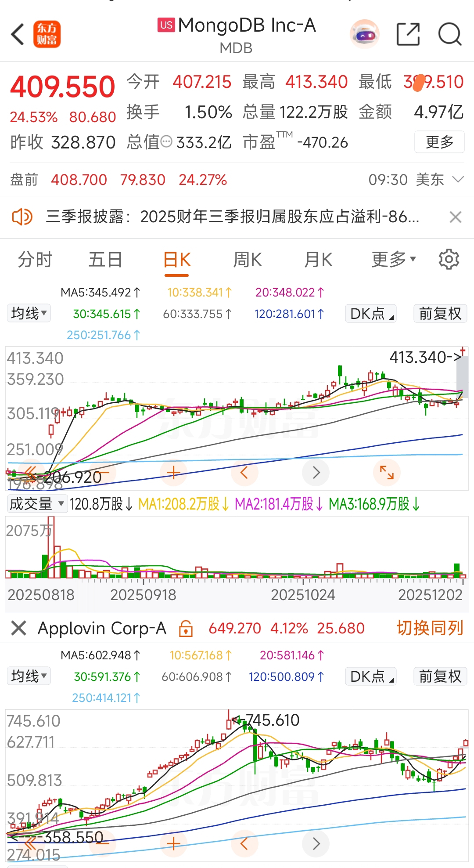Viewport: 474px width, 868px height.
Task: Tap the 413.340 high marker on chart
Action: pos(425,358)
